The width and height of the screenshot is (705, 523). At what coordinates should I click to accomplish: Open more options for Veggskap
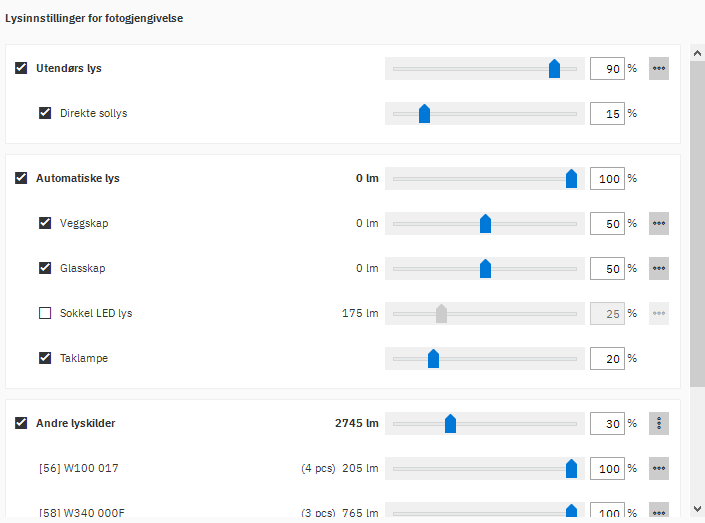(x=658, y=223)
